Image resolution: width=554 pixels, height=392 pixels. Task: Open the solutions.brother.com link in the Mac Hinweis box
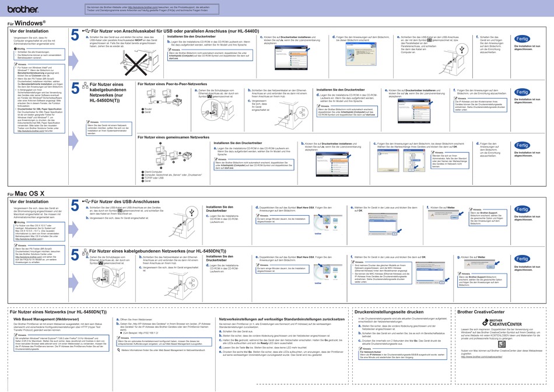pyautogui.click(x=28, y=257)
